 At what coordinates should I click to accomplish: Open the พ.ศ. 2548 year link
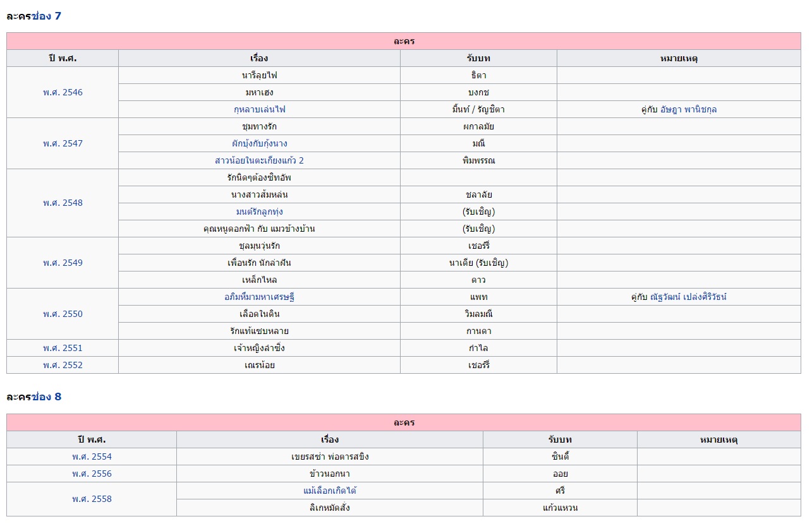63,203
